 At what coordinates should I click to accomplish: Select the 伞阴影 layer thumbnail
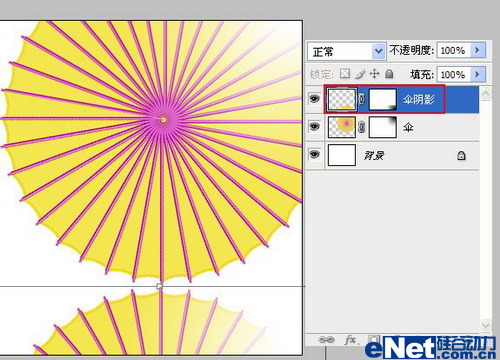342,99
